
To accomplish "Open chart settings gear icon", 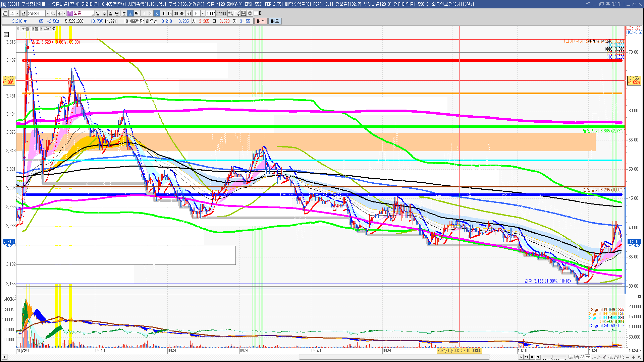I will 250,13.
